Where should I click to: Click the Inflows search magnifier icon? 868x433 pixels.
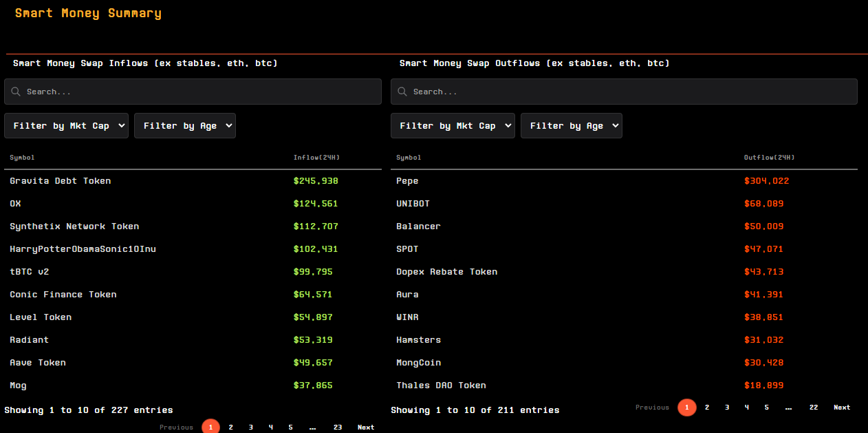tap(16, 92)
